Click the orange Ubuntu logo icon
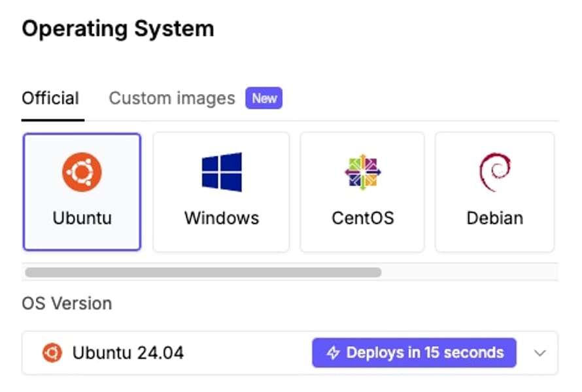 pyautogui.click(x=82, y=172)
